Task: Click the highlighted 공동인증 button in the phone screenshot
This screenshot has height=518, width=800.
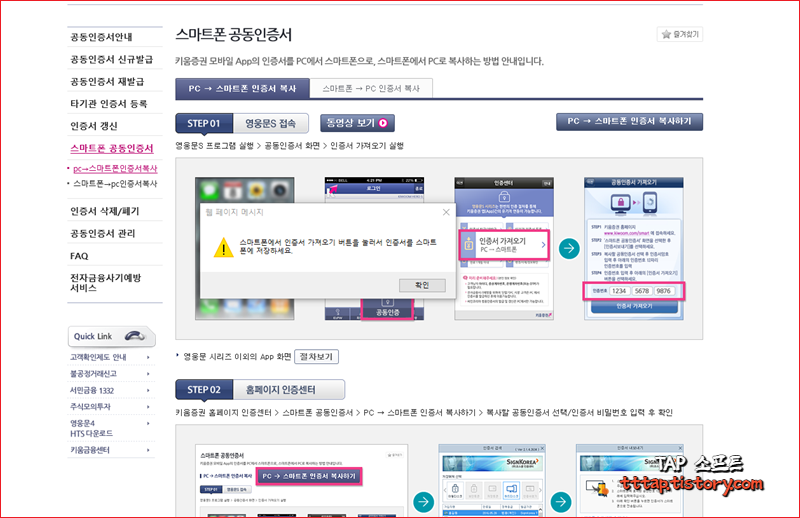Action: coord(387,310)
